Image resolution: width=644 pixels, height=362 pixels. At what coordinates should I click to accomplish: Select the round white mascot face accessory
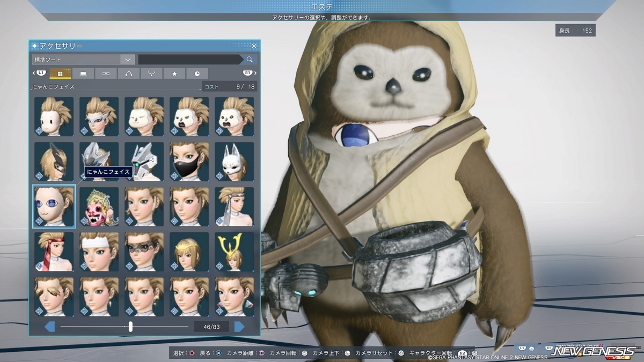point(54,116)
